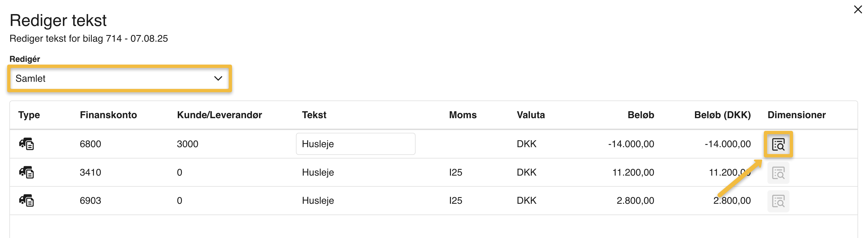The width and height of the screenshot is (868, 238).
Task: Open dimensions for account 6800 row
Action: (x=778, y=144)
